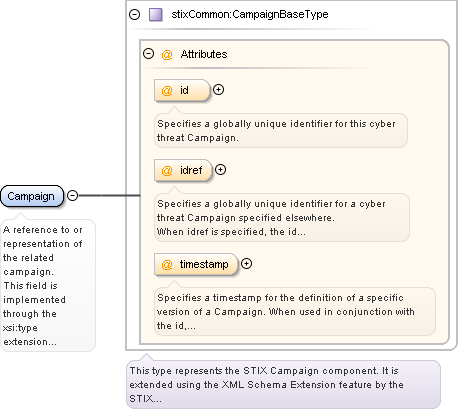Expand the idref attribute details

[220, 170]
